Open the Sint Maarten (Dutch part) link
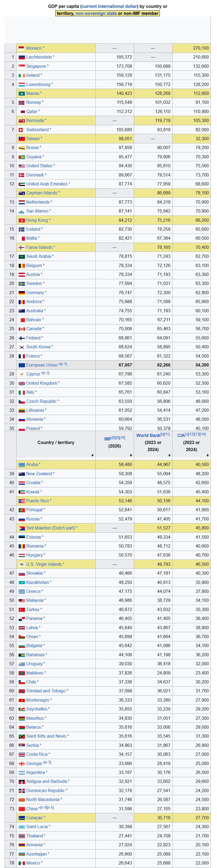 51,528
